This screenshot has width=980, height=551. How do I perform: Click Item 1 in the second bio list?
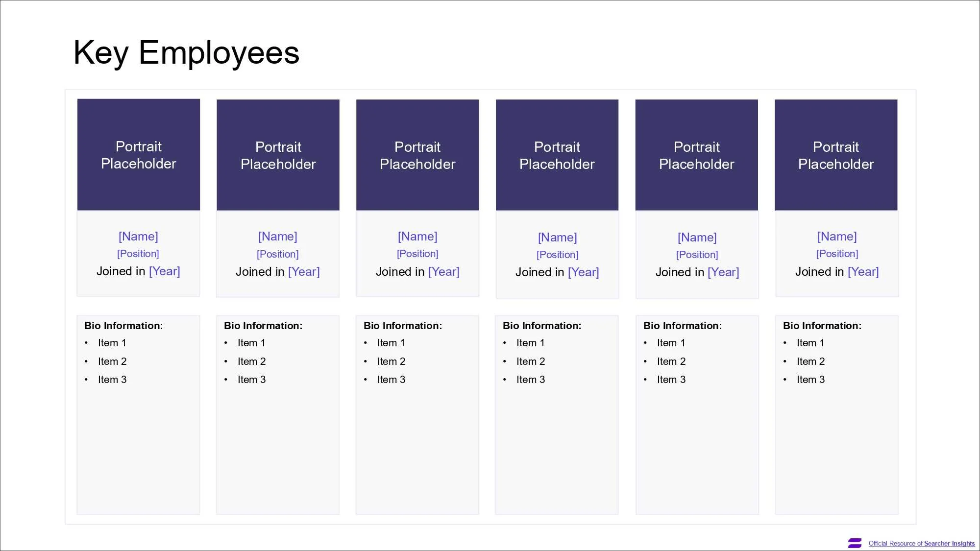pos(251,343)
